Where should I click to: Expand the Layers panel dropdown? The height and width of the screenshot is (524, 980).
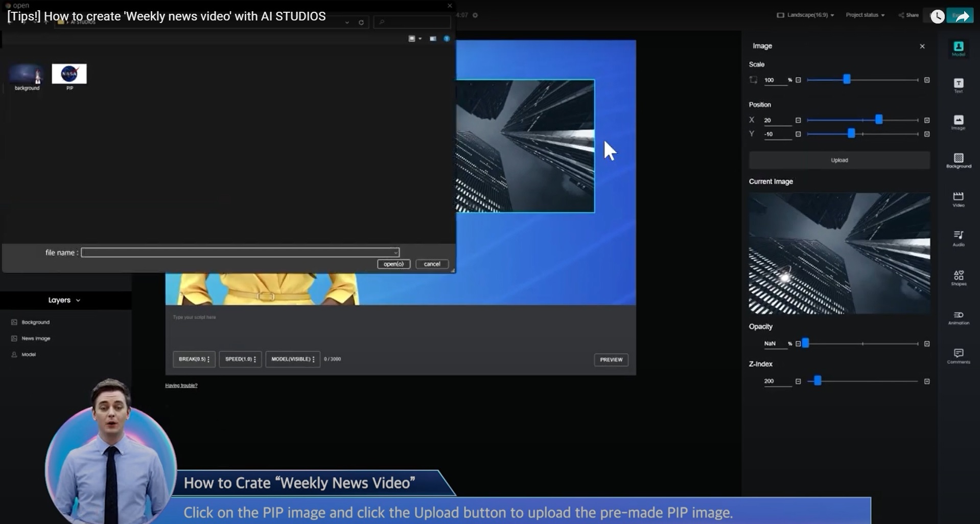78,301
